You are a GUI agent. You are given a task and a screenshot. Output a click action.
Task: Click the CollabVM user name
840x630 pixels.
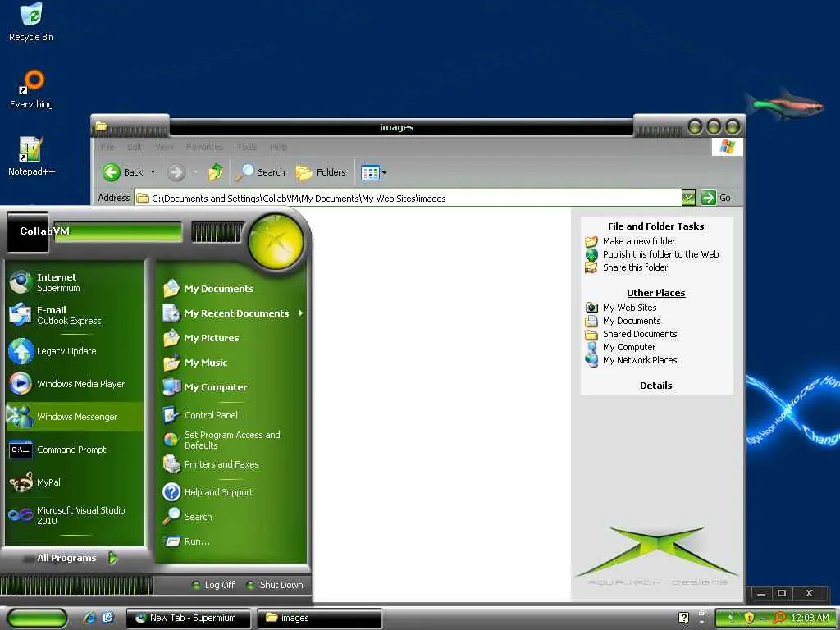44,231
